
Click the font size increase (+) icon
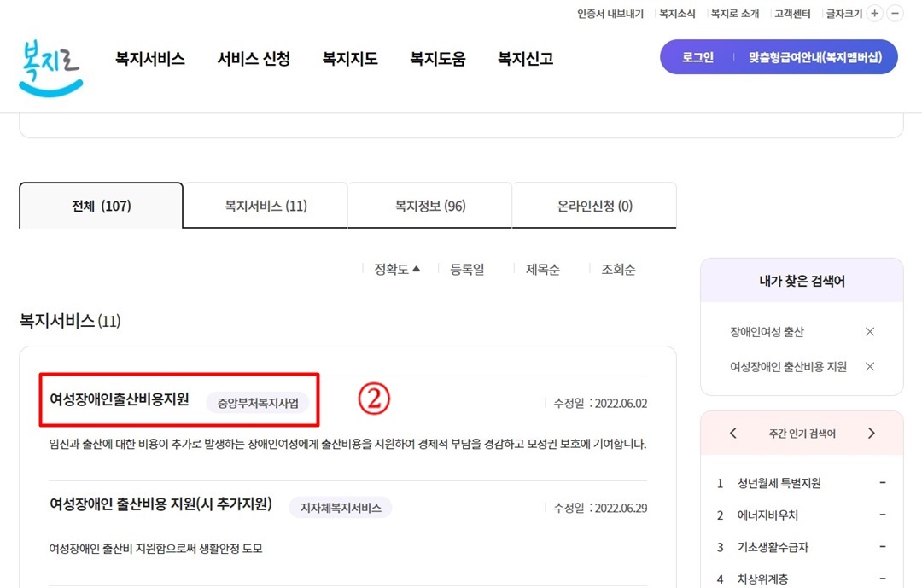[x=873, y=14]
